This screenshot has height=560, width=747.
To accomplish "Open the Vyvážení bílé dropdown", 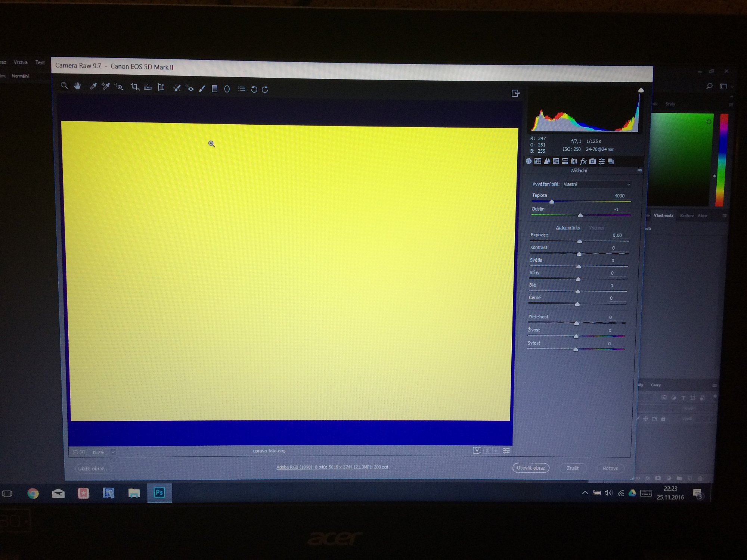I will coord(597,184).
